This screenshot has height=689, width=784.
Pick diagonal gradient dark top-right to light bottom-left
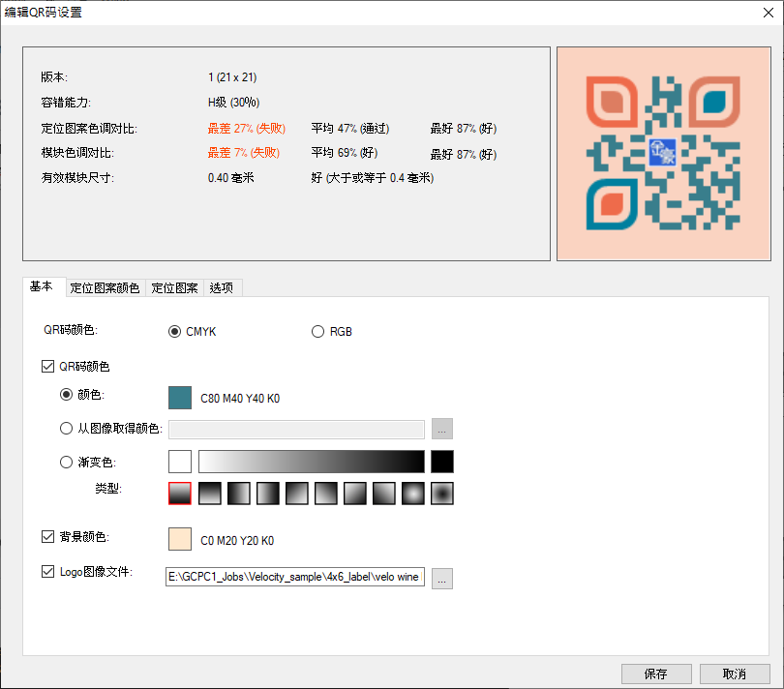[x=326, y=494]
